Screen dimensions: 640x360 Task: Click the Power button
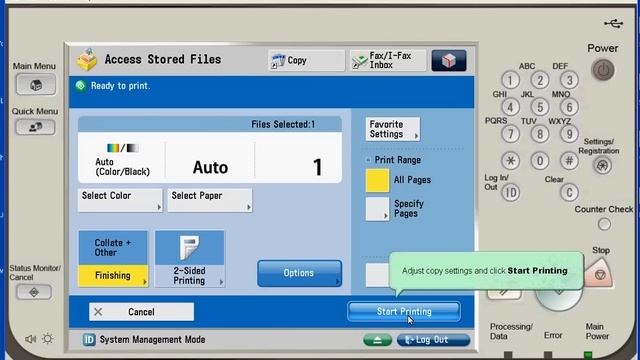click(x=603, y=70)
